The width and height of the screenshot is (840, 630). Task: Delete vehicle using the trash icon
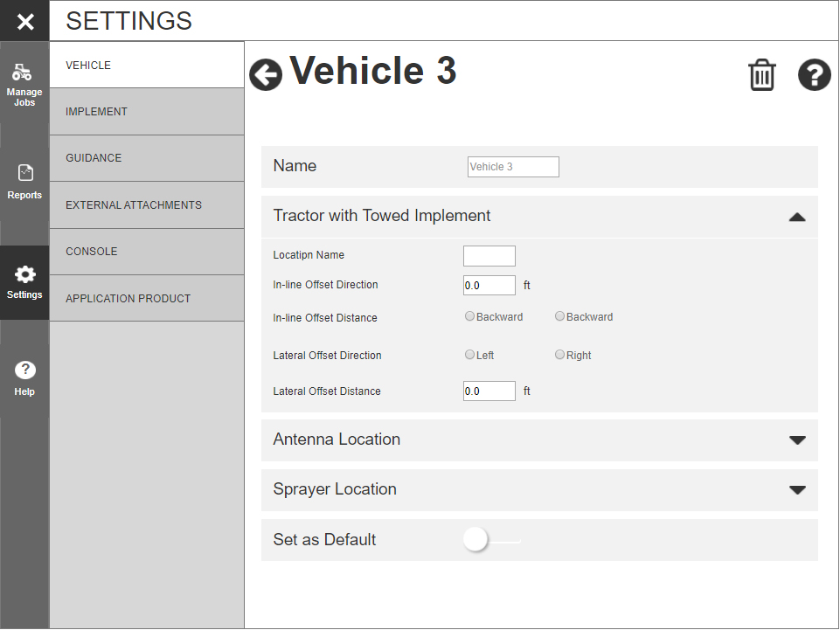tap(761, 75)
